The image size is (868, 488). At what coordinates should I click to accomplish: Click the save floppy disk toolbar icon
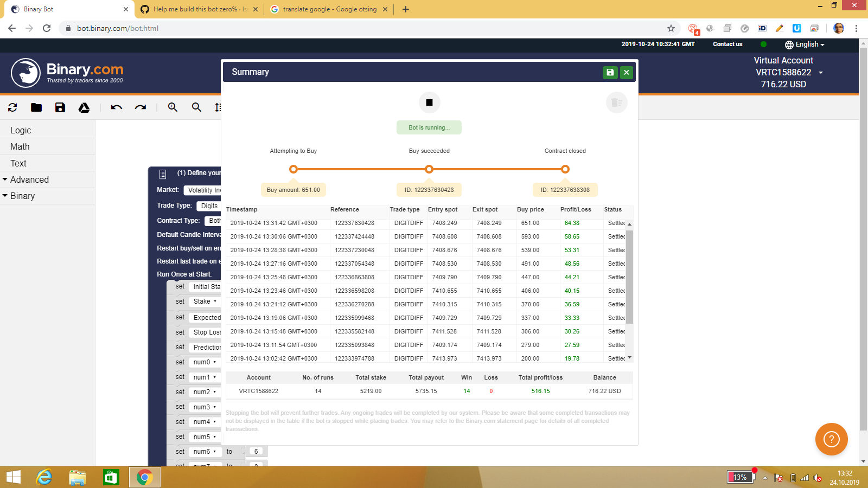click(60, 107)
